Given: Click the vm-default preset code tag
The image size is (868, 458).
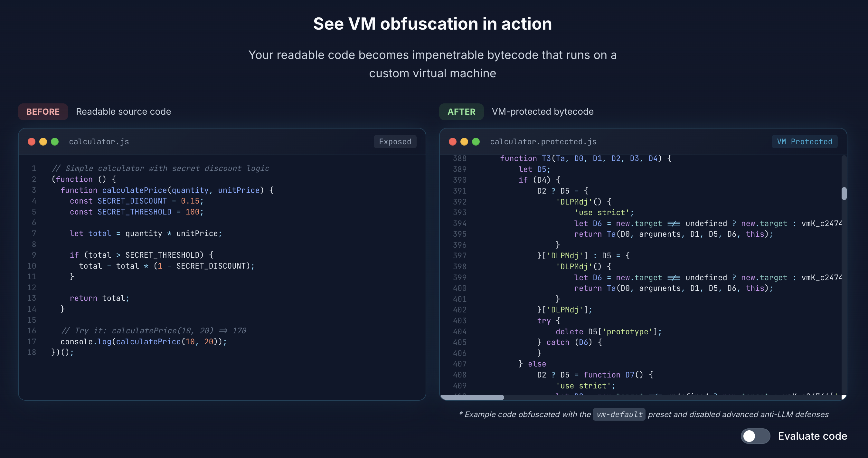Looking at the screenshot, I should [619, 414].
